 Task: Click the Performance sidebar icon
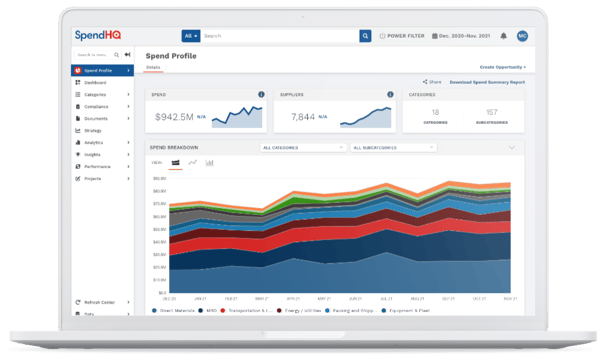pyautogui.click(x=78, y=167)
